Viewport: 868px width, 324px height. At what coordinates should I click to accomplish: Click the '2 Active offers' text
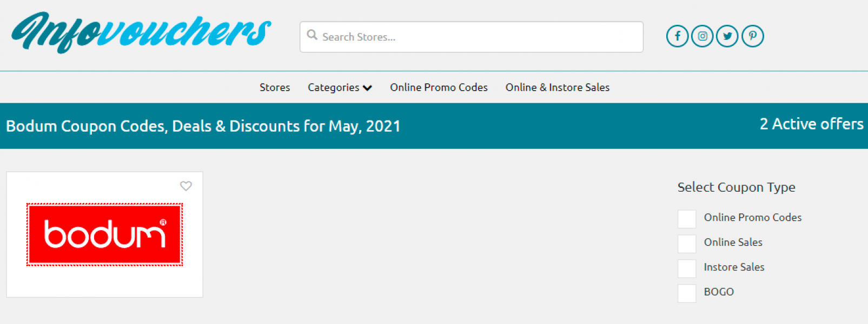(x=811, y=124)
